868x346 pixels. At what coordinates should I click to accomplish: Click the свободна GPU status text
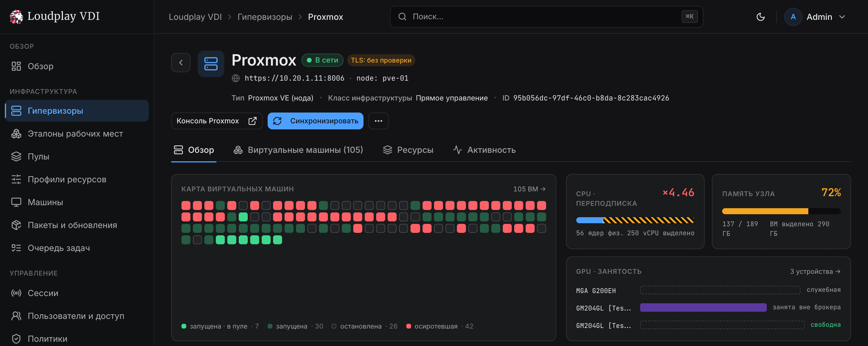coord(825,325)
